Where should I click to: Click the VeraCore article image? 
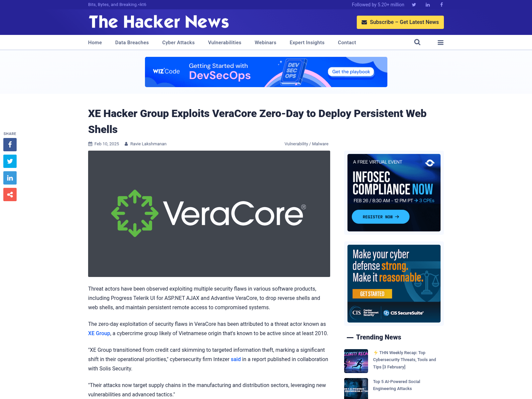(209, 214)
